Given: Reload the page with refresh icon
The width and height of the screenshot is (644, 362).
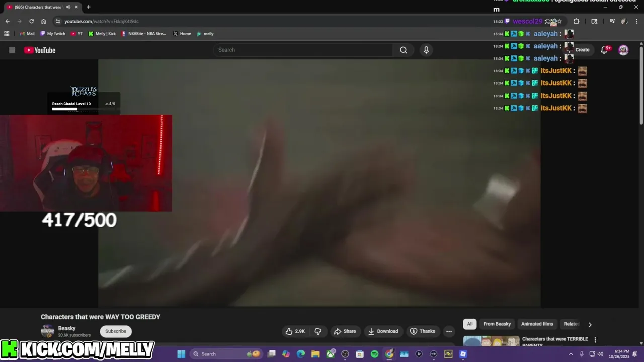Looking at the screenshot, I should click(x=31, y=21).
